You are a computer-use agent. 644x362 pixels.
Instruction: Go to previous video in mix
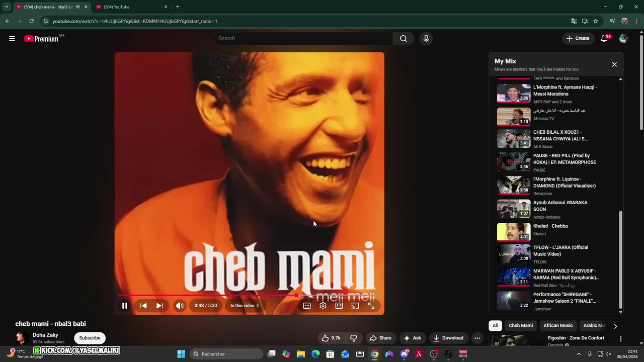(x=143, y=306)
